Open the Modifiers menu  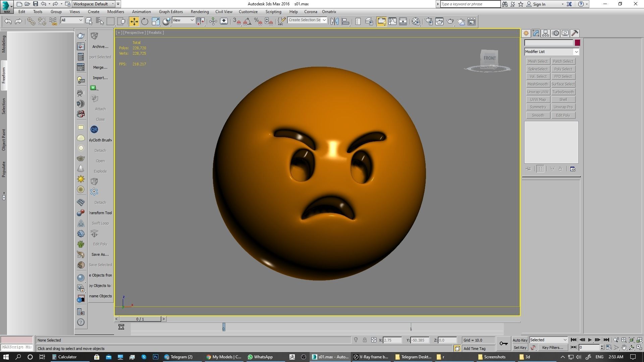[115, 12]
